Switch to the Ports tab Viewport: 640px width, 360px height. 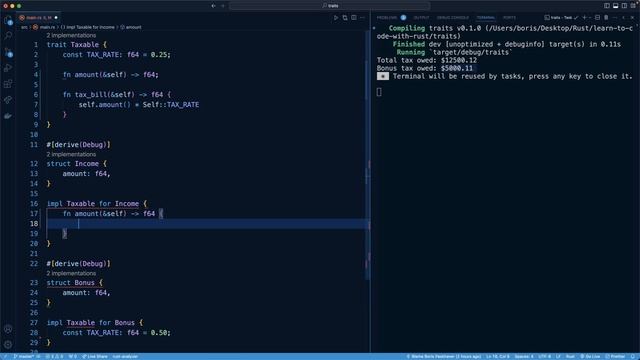(x=509, y=18)
